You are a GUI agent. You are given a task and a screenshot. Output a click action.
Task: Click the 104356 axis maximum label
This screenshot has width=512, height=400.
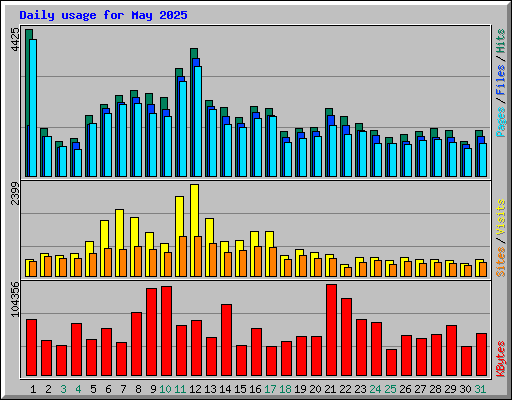pos(16,299)
